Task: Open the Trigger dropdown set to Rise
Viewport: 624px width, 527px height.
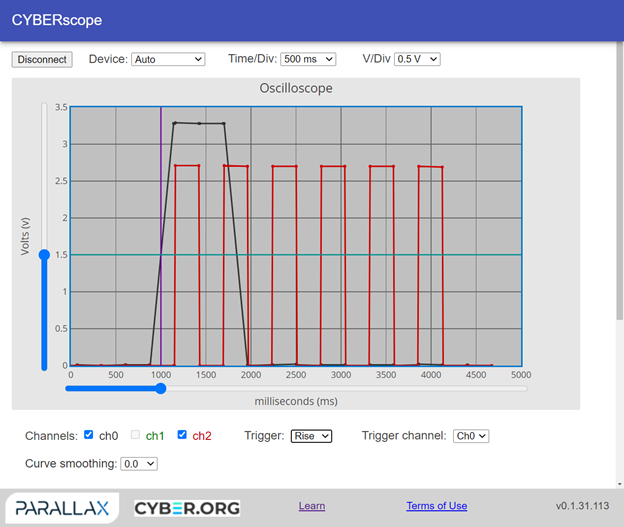Action: 311,436
